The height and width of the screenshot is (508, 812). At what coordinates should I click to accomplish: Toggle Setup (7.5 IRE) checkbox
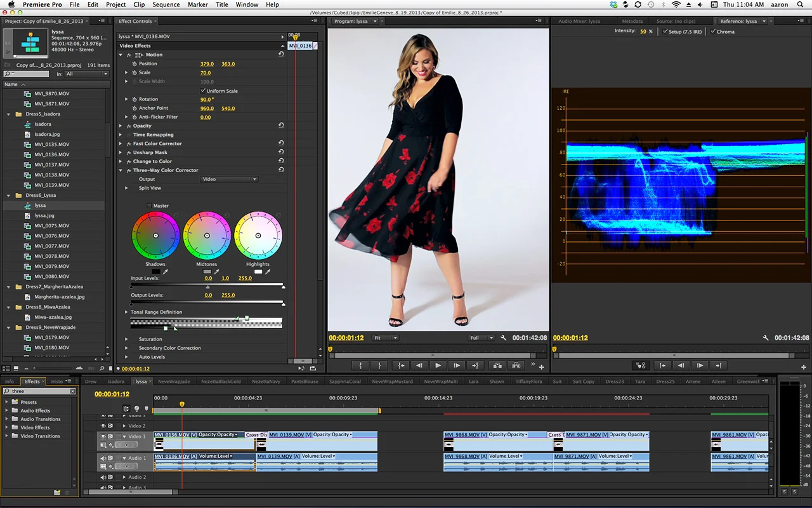(665, 31)
